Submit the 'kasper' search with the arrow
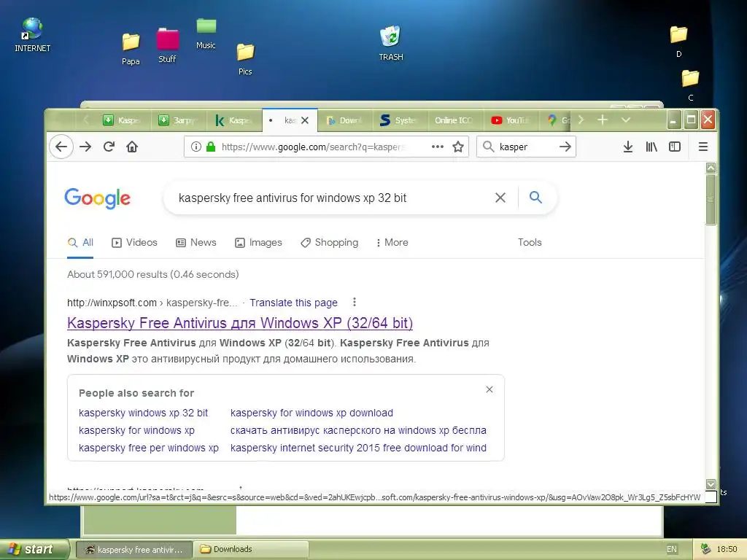 click(565, 147)
